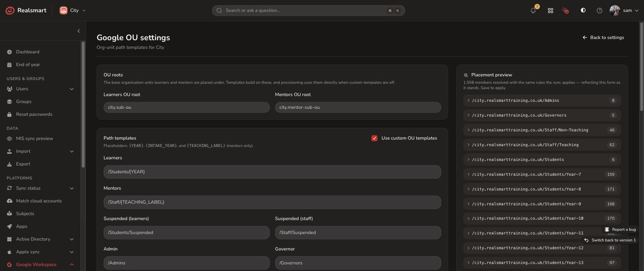The width and height of the screenshot is (644, 271).
Task: Expand the Active Directory section
Action: [71, 239]
